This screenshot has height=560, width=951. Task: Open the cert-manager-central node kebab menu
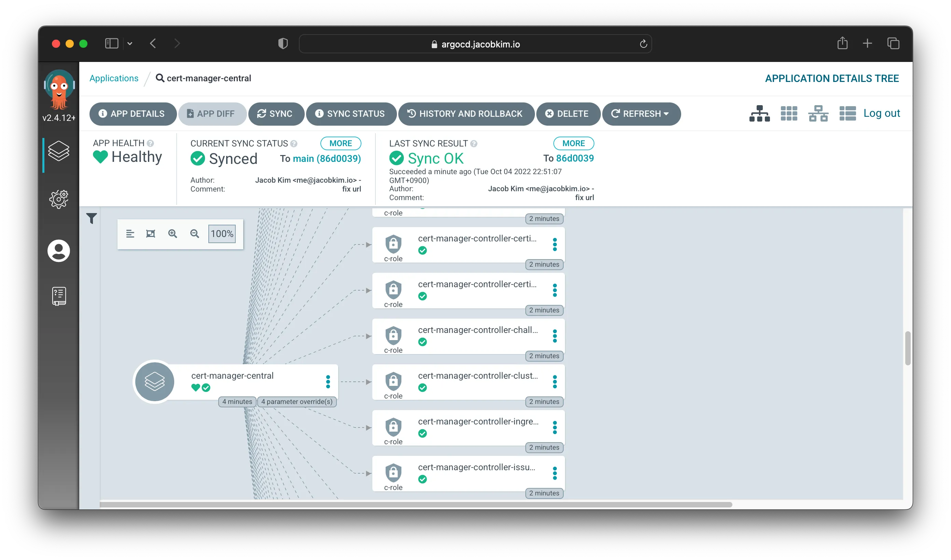coord(328,381)
